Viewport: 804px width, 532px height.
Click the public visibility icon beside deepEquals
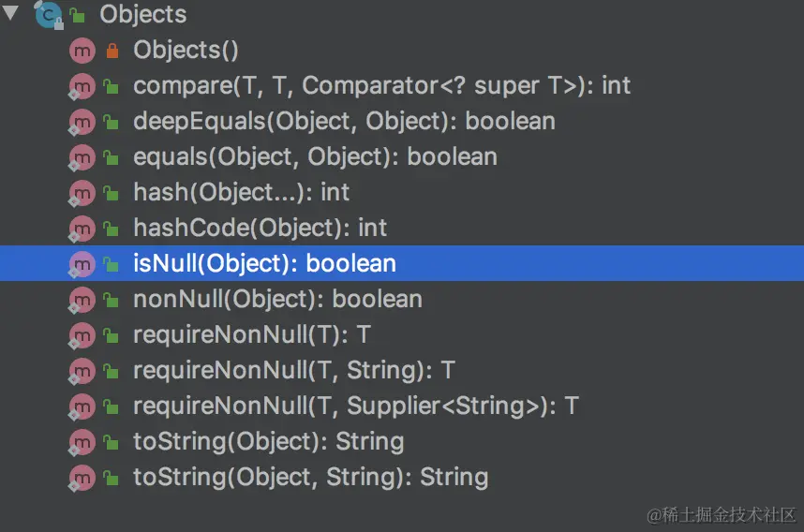click(111, 122)
